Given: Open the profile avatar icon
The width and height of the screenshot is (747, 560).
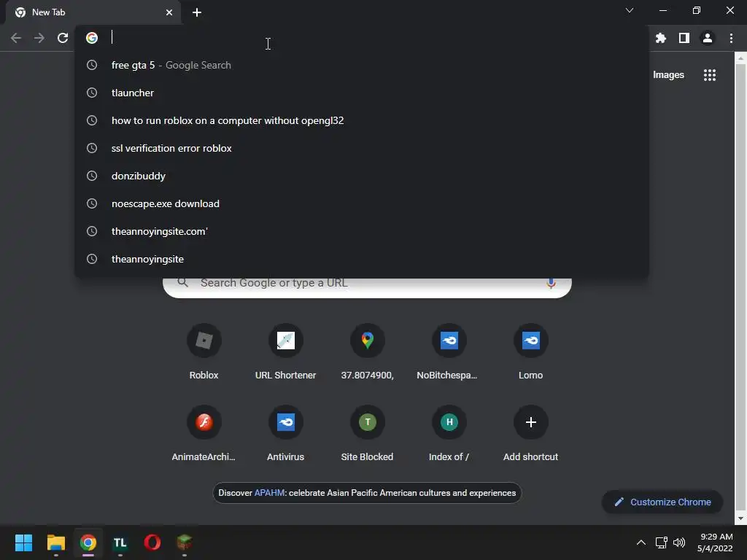Looking at the screenshot, I should [x=708, y=38].
